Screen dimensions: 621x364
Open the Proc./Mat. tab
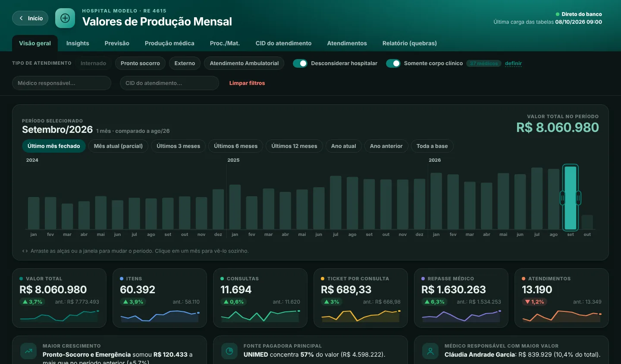(225, 43)
